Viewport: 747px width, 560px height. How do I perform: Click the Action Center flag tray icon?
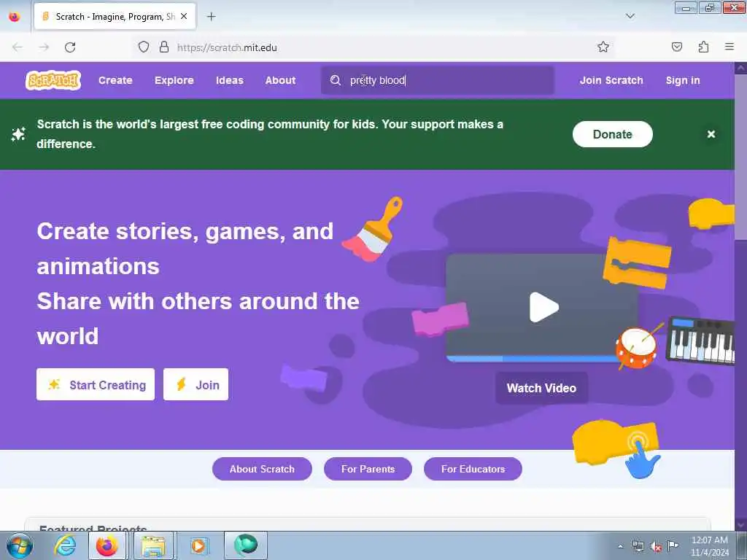(673, 545)
